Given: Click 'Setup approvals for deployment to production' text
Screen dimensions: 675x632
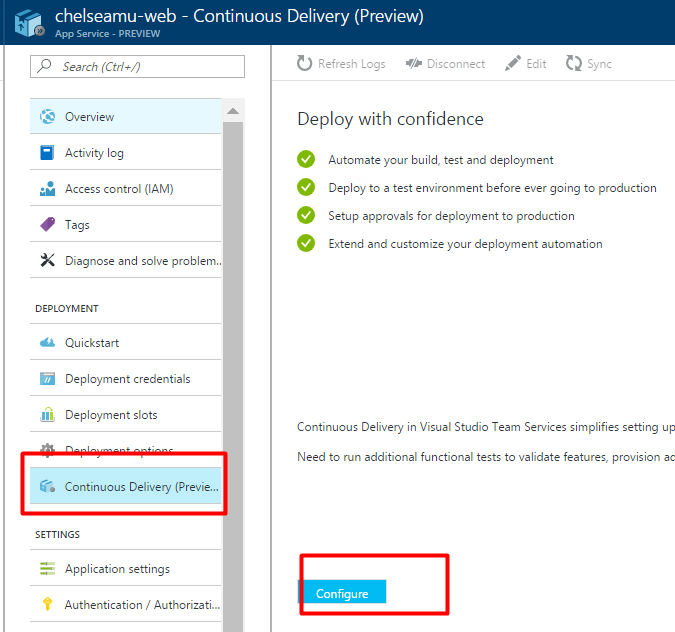Looking at the screenshot, I should 451,216.
